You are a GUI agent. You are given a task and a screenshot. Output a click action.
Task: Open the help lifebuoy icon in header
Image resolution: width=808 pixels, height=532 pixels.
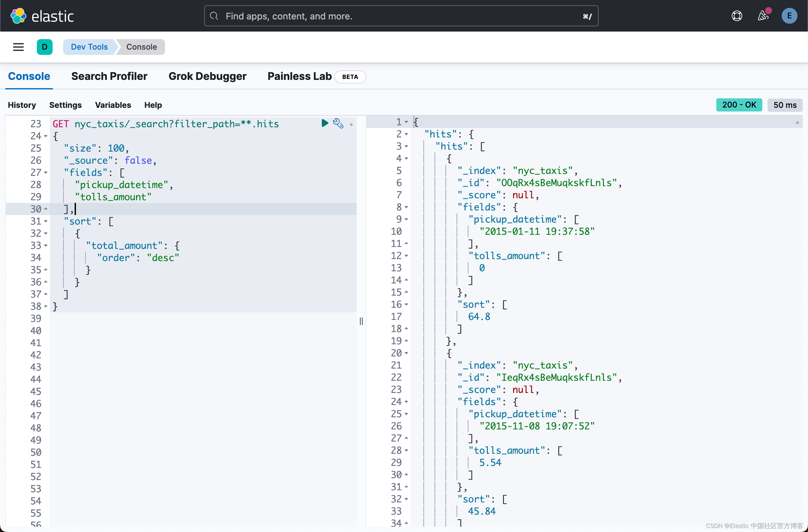(737, 15)
